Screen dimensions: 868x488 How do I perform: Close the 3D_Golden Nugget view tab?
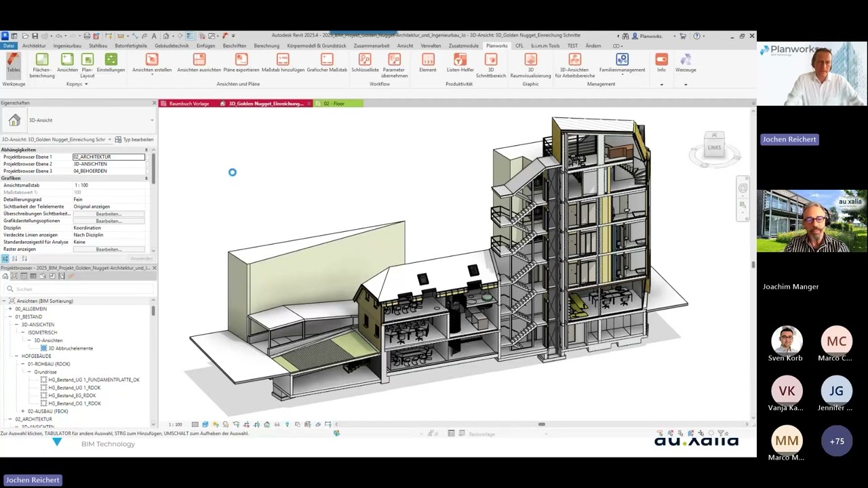point(309,104)
